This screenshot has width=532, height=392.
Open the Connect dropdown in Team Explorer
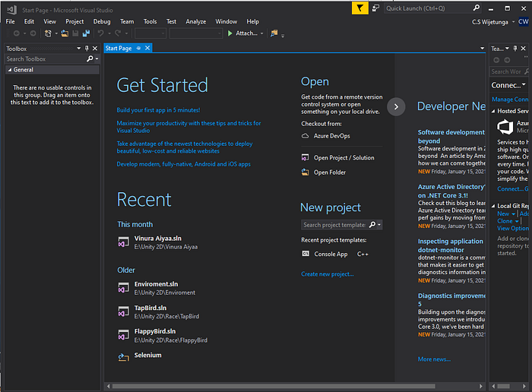524,85
